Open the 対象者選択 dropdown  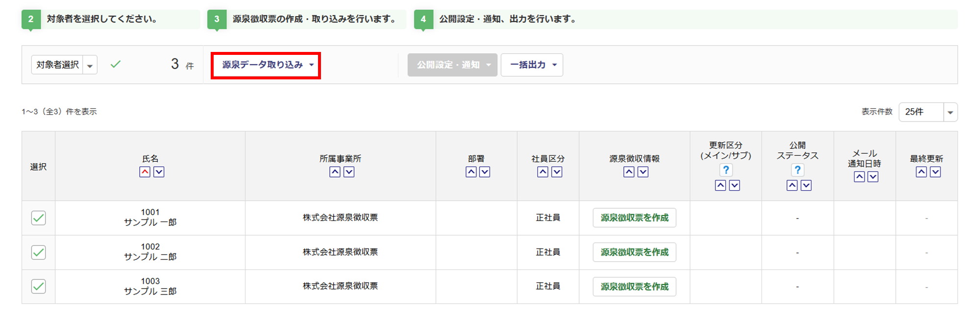click(64, 65)
